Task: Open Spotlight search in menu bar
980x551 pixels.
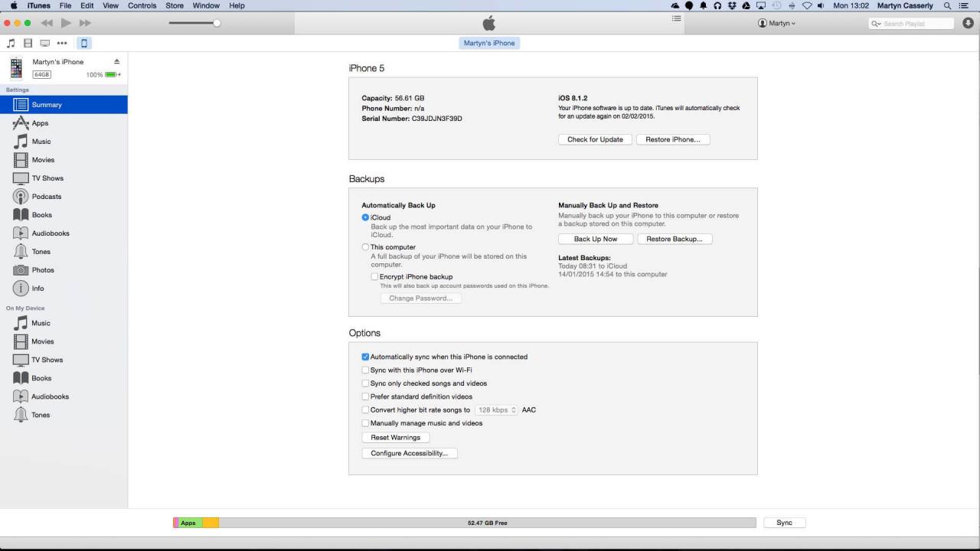Action: 948,5
